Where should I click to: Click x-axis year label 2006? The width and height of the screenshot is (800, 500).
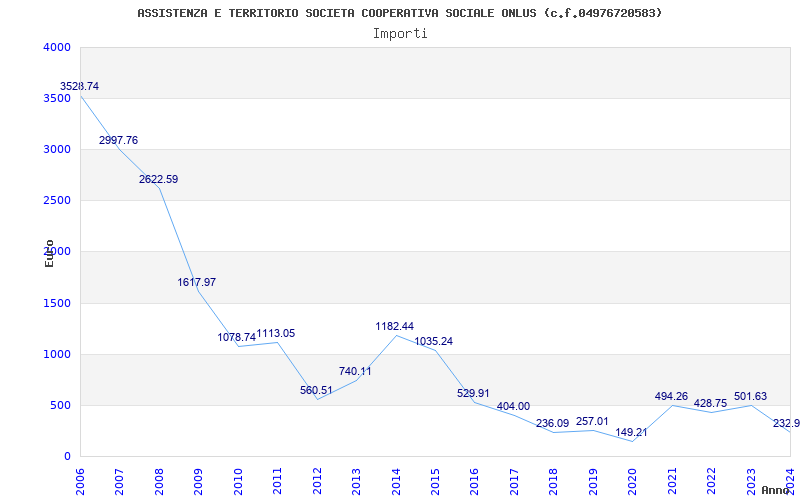[x=80, y=482]
